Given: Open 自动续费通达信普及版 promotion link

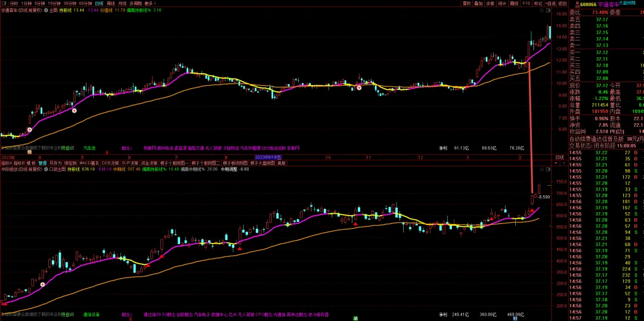Looking at the screenshot, I should click(606, 139).
